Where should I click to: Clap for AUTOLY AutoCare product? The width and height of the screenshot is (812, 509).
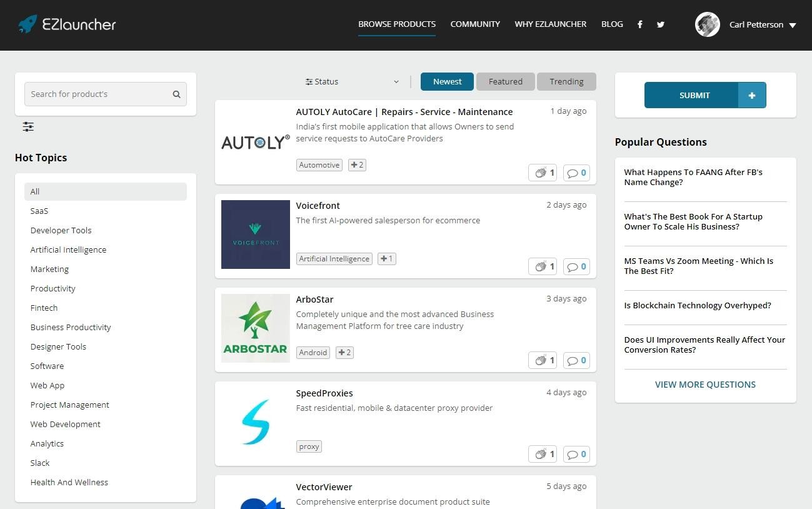point(542,173)
